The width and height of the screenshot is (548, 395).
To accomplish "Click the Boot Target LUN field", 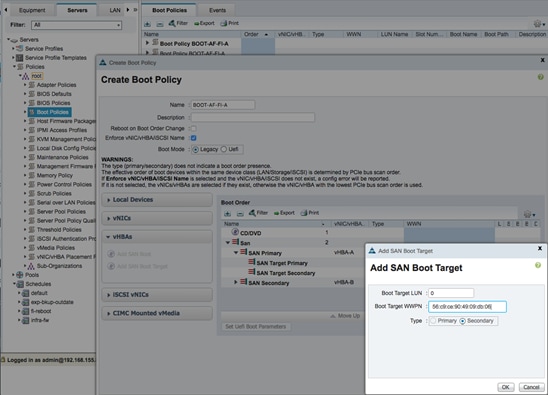I will (x=451, y=293).
